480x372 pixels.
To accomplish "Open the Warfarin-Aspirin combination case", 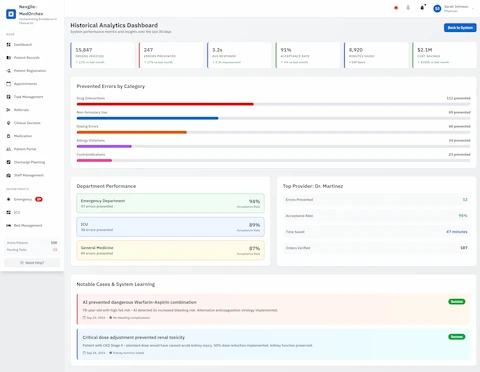I will 273,309.
